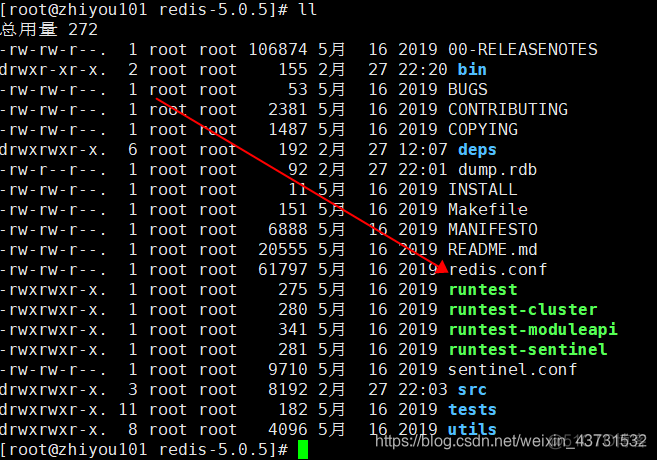Select the runtest-cluster executable name
This screenshot has width=657, height=460.
[x=523, y=310]
